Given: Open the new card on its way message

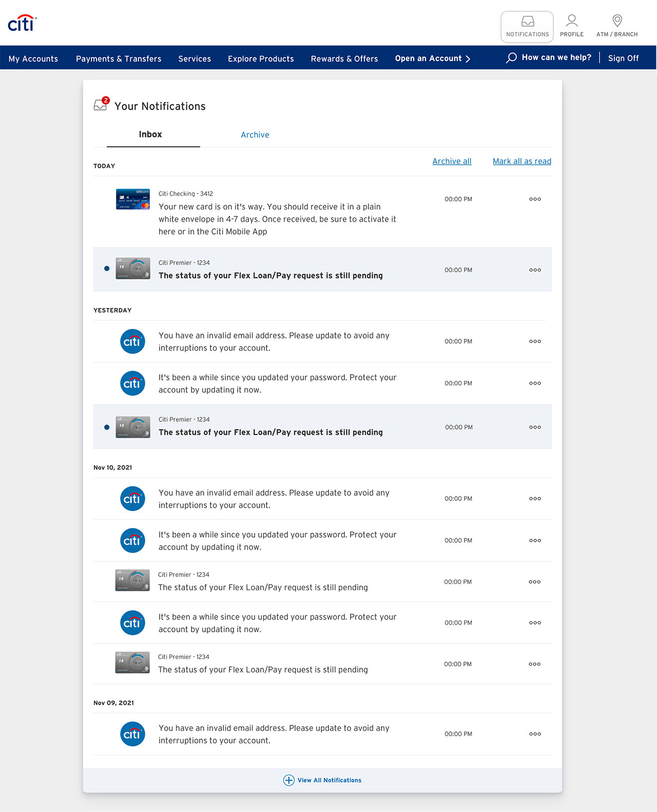Looking at the screenshot, I should tap(277, 219).
